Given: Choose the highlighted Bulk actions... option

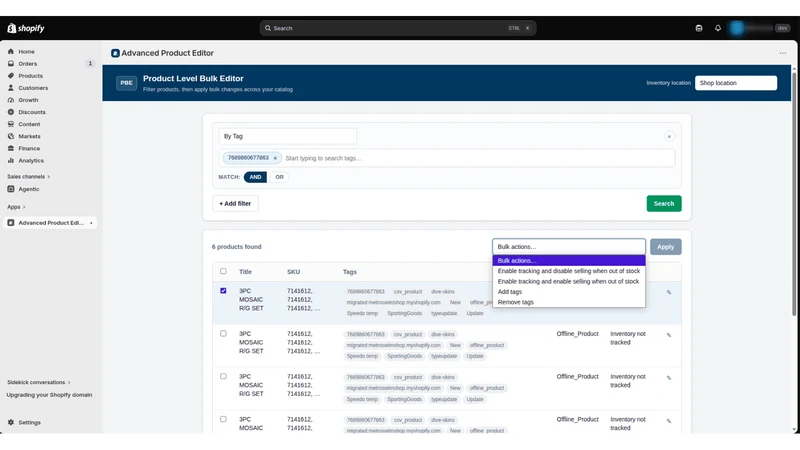Looking at the screenshot, I should 568,261.
